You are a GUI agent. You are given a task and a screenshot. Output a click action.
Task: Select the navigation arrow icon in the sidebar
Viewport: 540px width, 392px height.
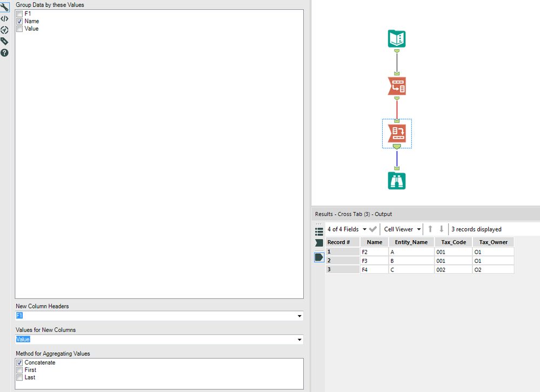click(x=5, y=30)
